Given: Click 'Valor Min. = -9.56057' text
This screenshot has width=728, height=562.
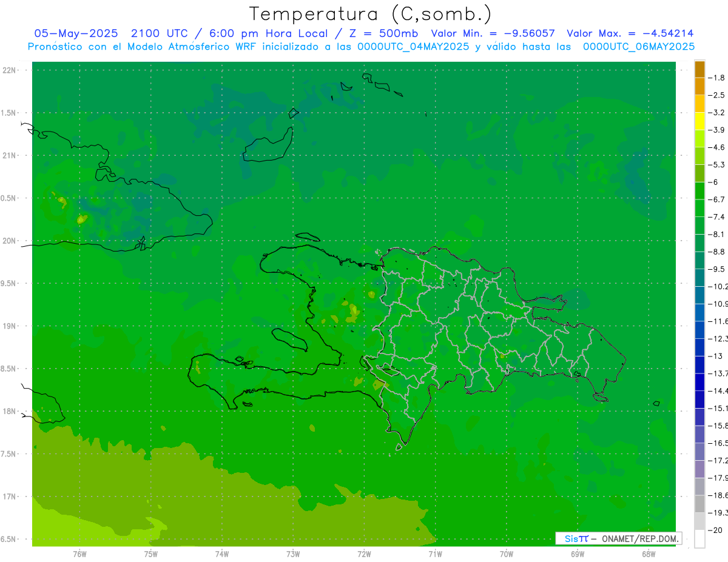Looking at the screenshot, I should [493, 33].
